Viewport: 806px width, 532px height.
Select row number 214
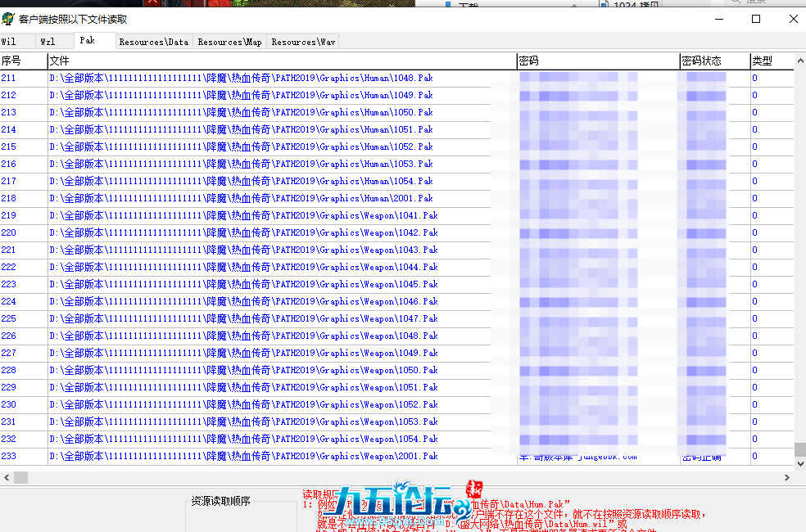[x=8, y=130]
